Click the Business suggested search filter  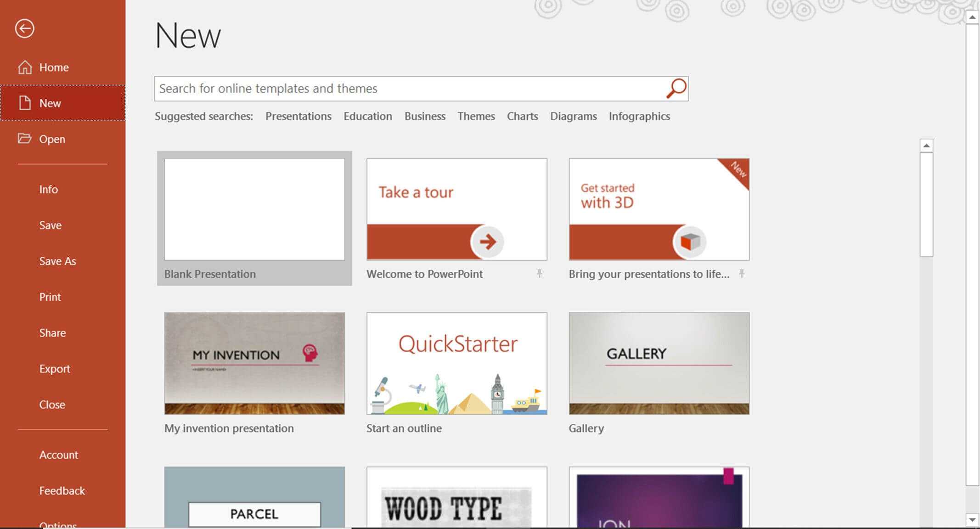pos(424,116)
